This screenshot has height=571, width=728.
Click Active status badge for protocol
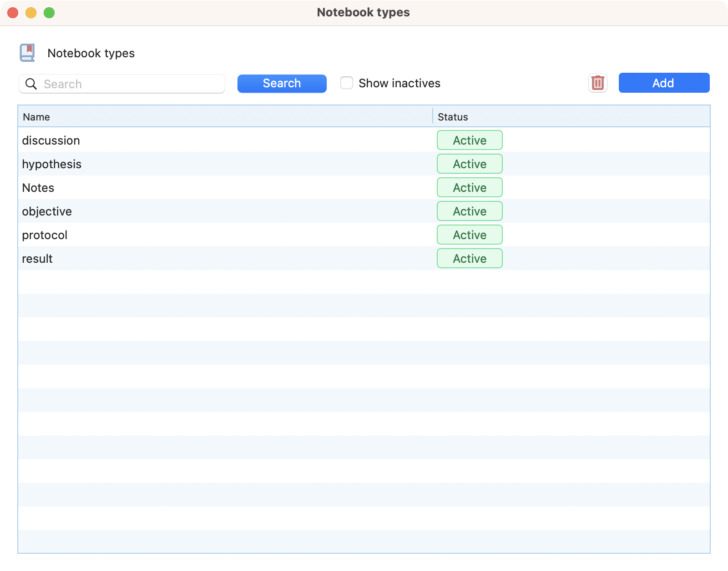point(469,235)
